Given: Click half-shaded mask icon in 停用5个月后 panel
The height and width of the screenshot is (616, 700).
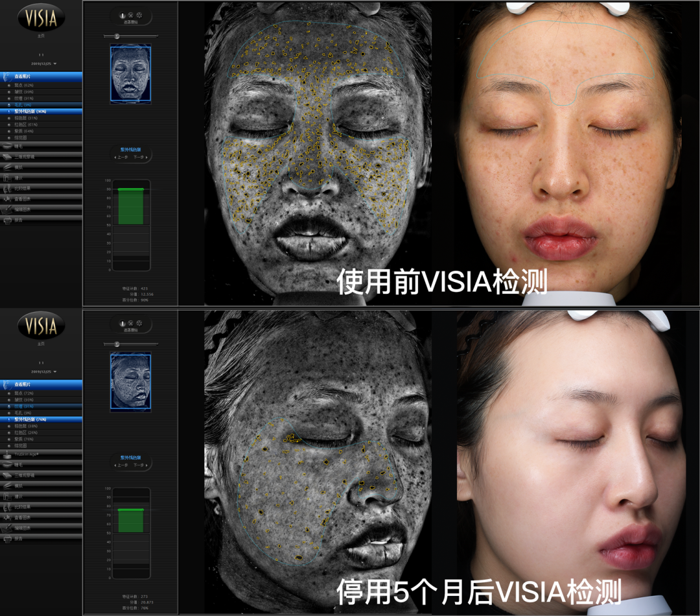Looking at the screenshot, I should 122,324.
